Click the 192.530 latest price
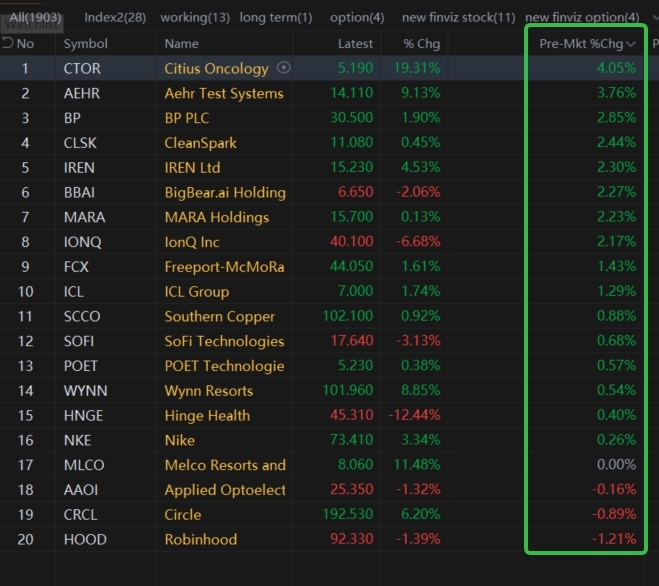 pos(348,514)
